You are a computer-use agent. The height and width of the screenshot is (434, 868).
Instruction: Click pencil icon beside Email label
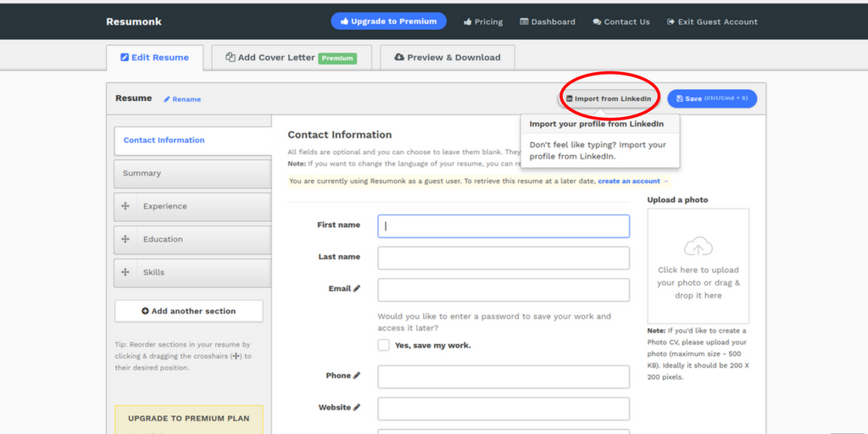(357, 288)
